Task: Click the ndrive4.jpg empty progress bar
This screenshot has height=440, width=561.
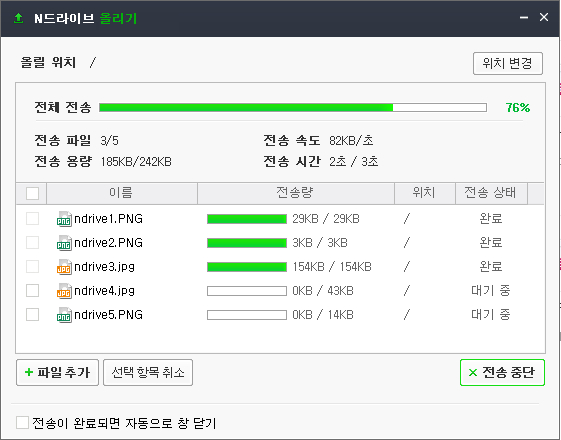Action: pos(247,291)
